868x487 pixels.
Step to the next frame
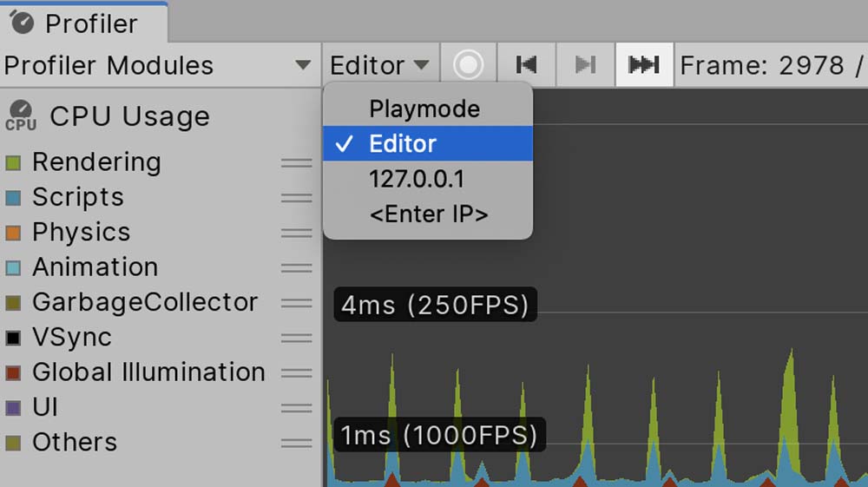(585, 65)
